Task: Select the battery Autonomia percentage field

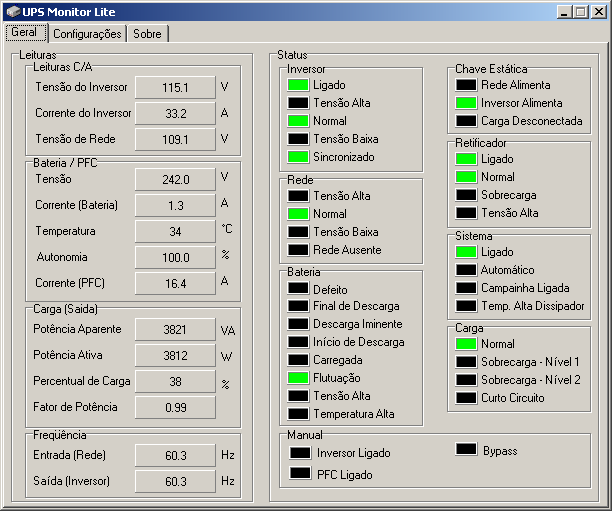Action: (x=175, y=258)
